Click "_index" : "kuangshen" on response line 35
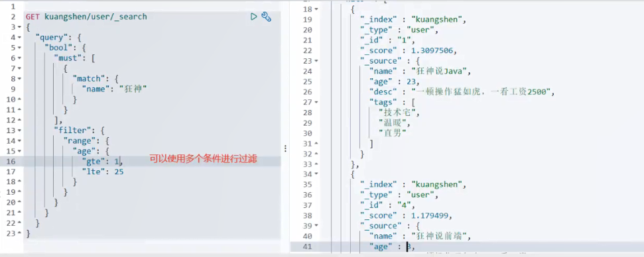644x257 pixels. coord(413,184)
